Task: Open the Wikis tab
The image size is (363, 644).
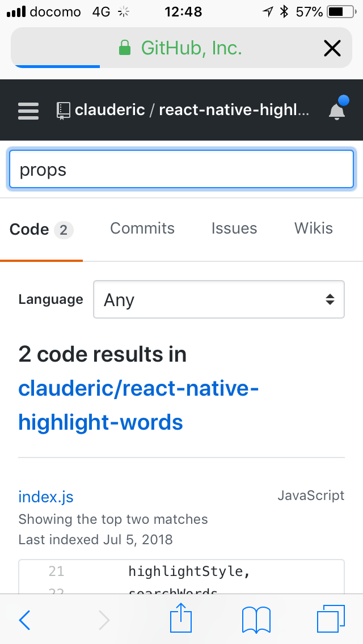Action: click(x=313, y=228)
